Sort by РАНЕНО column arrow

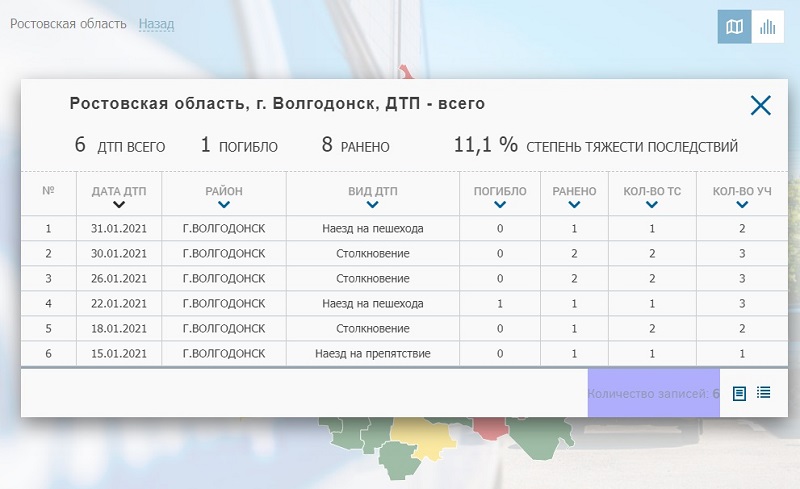tap(573, 205)
